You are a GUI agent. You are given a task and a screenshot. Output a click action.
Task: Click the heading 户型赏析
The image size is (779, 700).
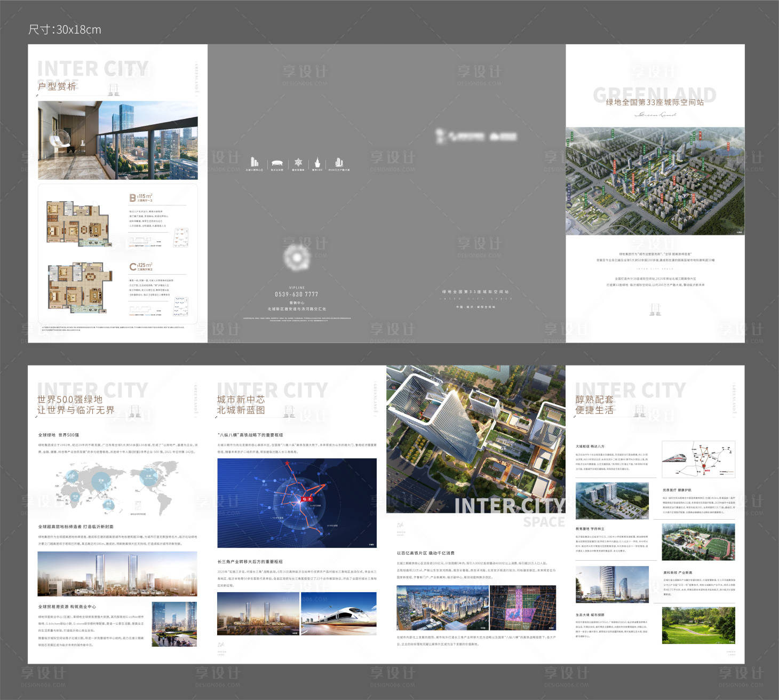[57, 86]
